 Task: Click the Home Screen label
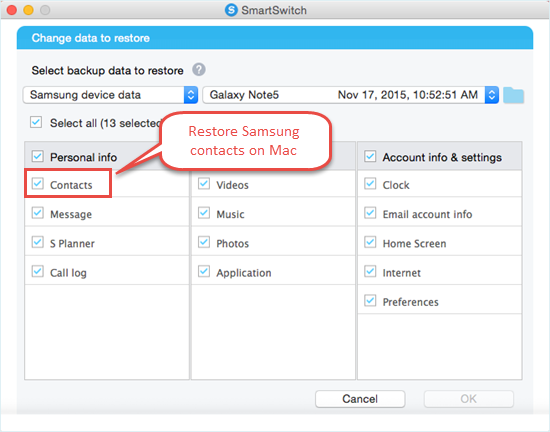(x=414, y=244)
